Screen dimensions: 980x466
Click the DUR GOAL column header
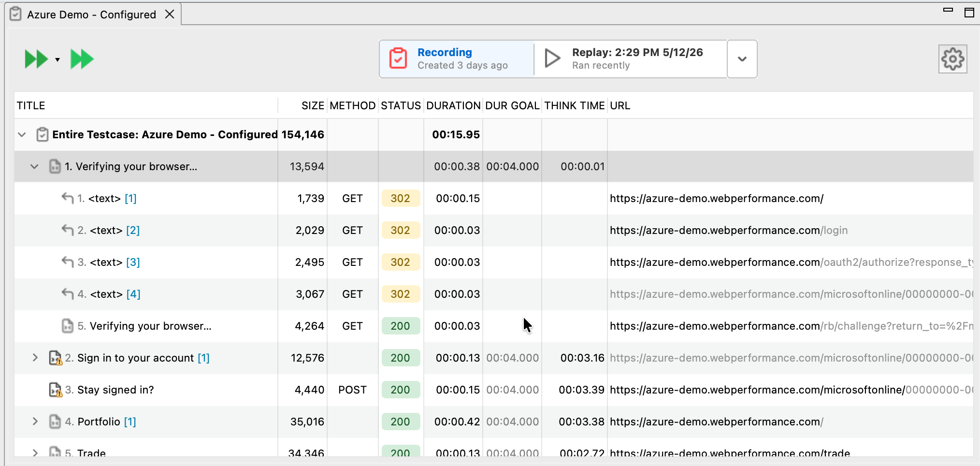512,106
